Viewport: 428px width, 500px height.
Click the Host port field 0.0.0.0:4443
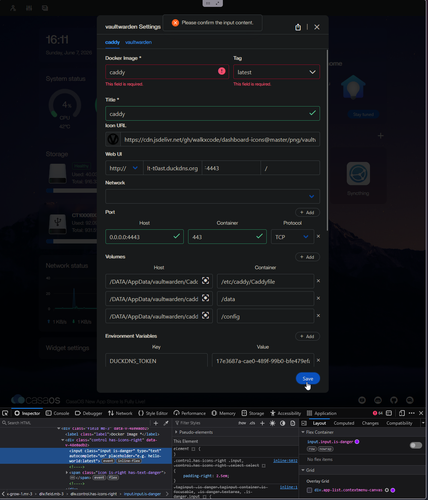pyautogui.click(x=144, y=237)
